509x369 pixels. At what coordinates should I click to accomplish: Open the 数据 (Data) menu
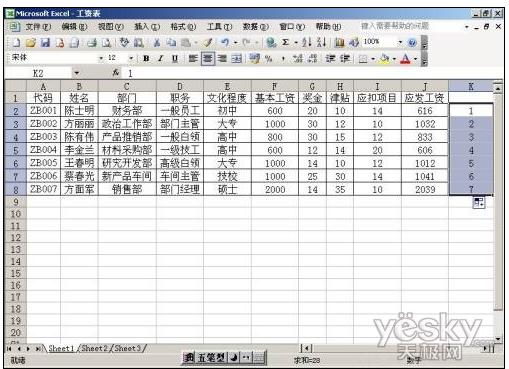click(255, 27)
